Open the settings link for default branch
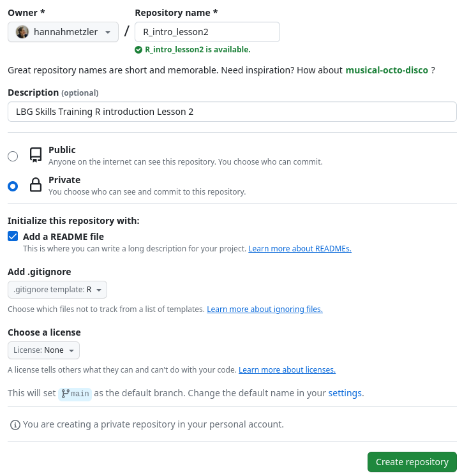This screenshot has height=476, width=462. point(345,394)
